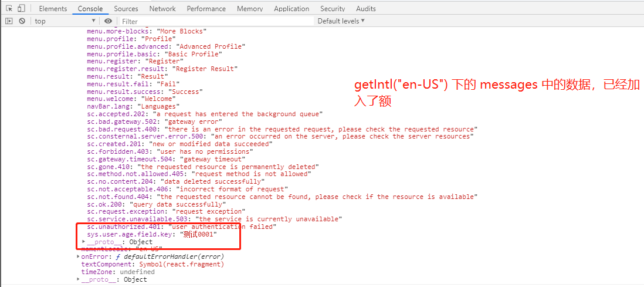Clear the console with the clear icon
The width and height of the screenshot is (644, 287).
click(22, 21)
